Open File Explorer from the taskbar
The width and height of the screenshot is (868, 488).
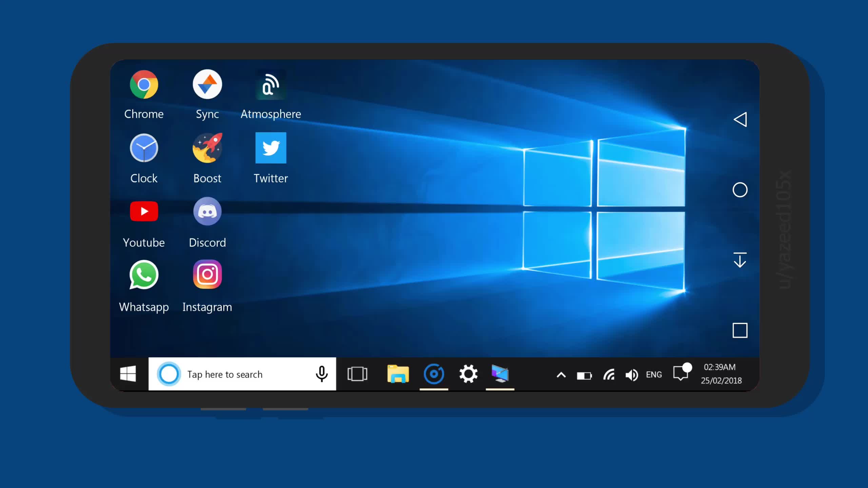(x=397, y=374)
